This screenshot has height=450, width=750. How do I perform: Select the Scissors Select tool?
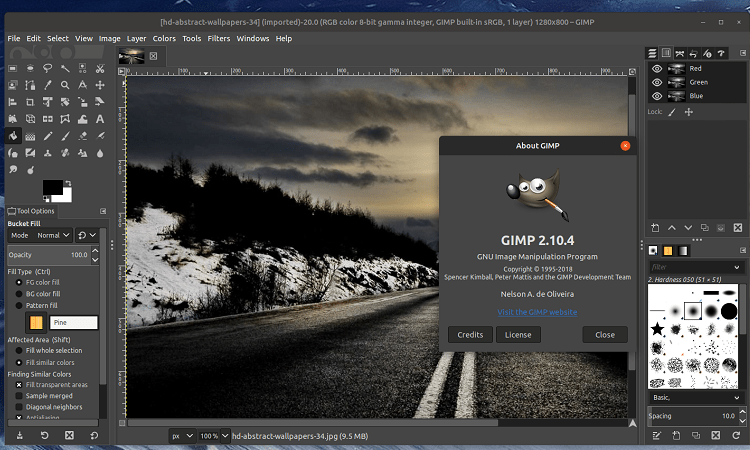click(100, 68)
